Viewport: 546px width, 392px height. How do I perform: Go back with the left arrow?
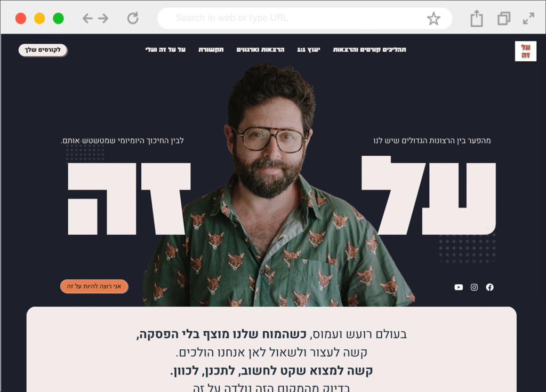point(87,18)
